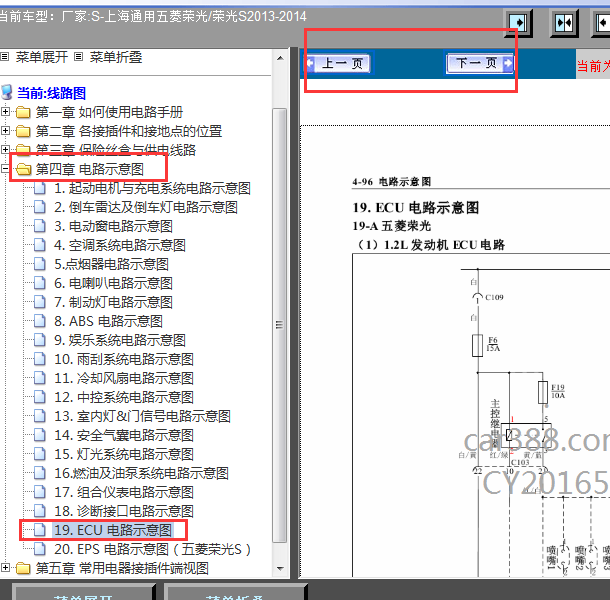Open 8. ABS 电路示意图
Viewport: 610px width, 600px height.
coord(108,321)
